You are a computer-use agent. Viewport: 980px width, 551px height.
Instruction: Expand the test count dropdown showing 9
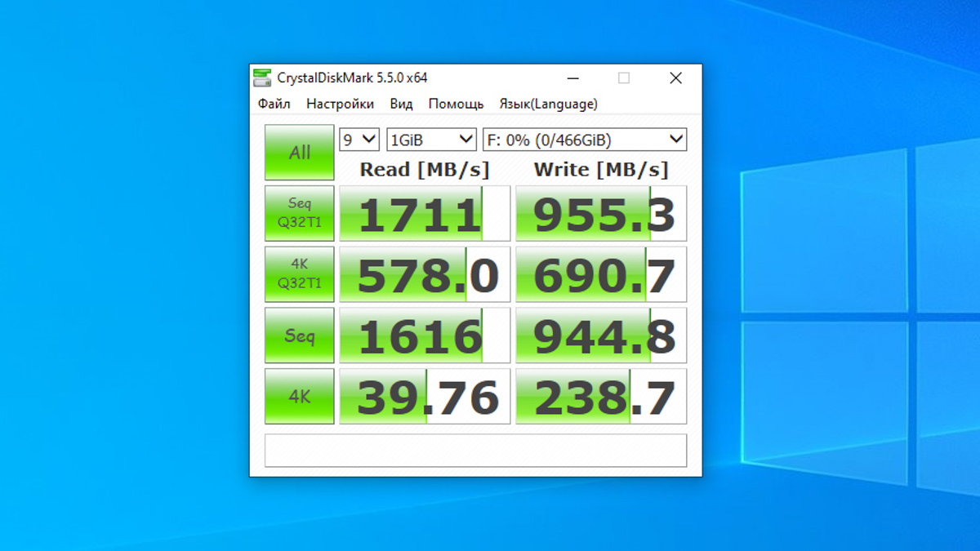[359, 140]
